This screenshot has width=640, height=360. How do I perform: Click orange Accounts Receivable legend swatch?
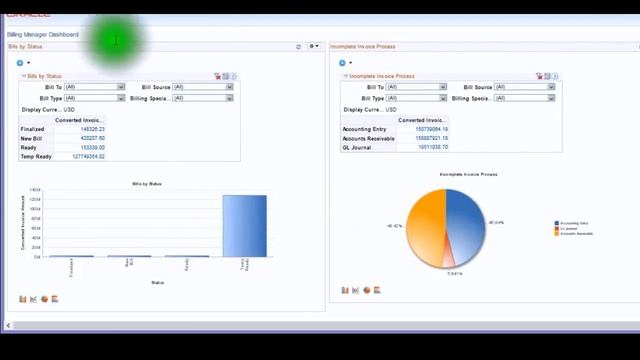coord(556,233)
